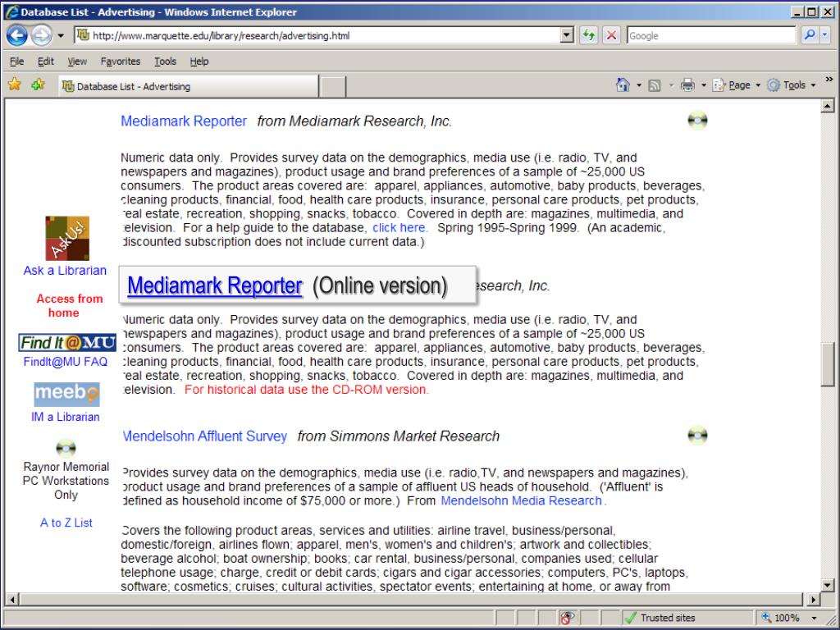This screenshot has width=840, height=630.
Task: Click the vertical scrollbar thumb
Action: (x=827, y=363)
